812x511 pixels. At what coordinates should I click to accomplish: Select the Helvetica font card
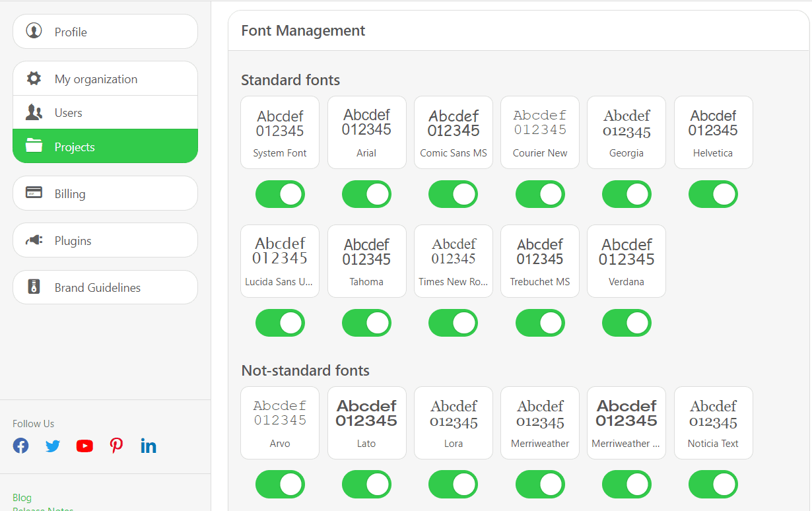[713, 132]
